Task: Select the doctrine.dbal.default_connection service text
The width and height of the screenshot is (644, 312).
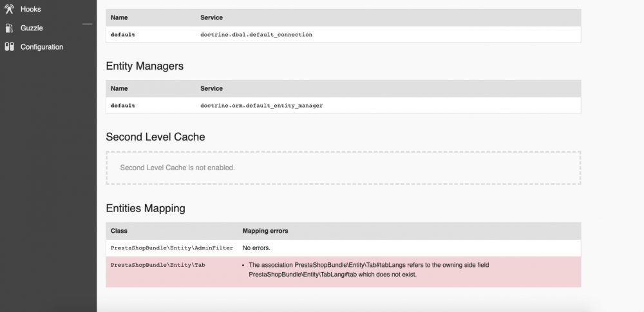Action: point(256,34)
